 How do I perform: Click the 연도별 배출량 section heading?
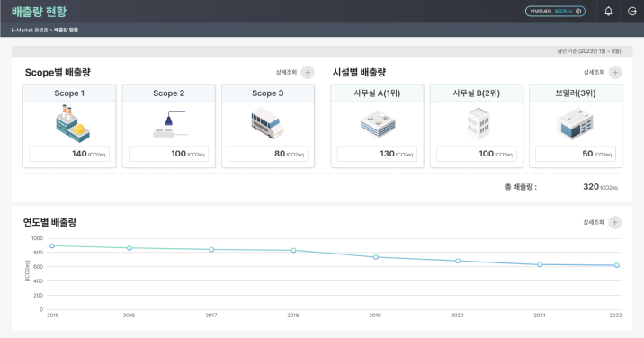pos(49,222)
